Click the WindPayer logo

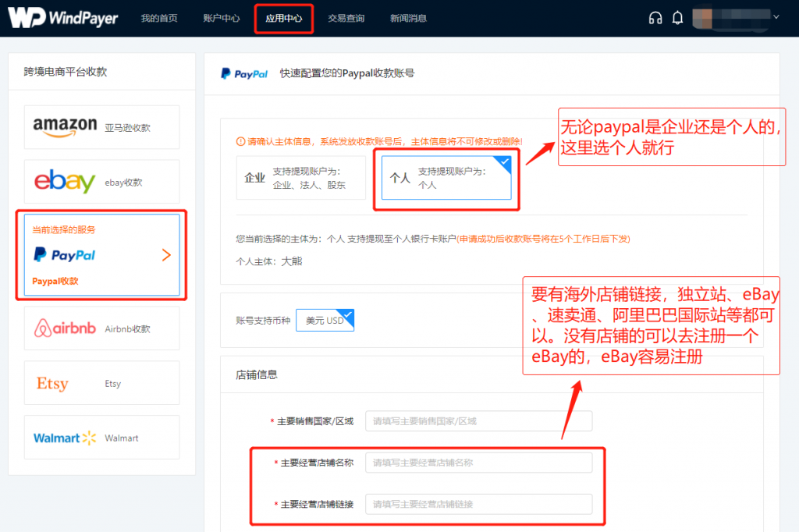tap(63, 18)
